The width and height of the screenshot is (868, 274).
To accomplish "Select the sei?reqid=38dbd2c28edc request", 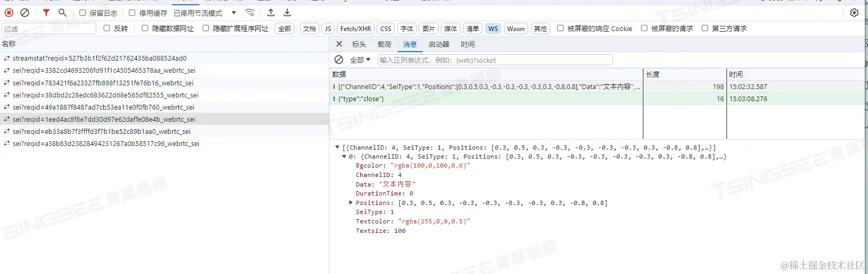I will point(164,95).
